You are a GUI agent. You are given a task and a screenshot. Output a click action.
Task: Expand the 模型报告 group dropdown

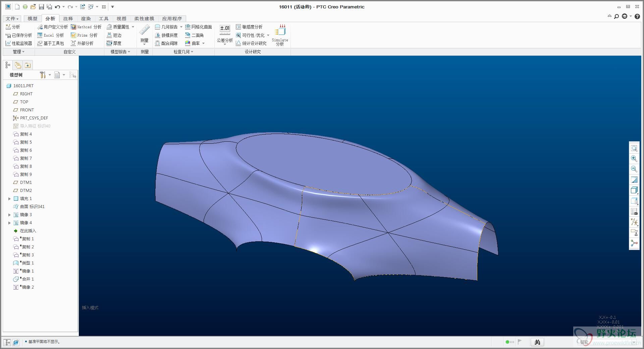point(120,52)
